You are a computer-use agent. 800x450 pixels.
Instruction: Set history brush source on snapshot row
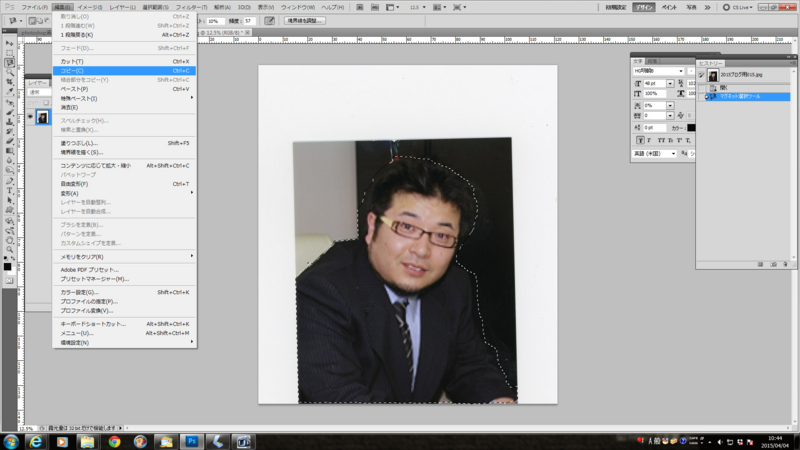point(702,75)
